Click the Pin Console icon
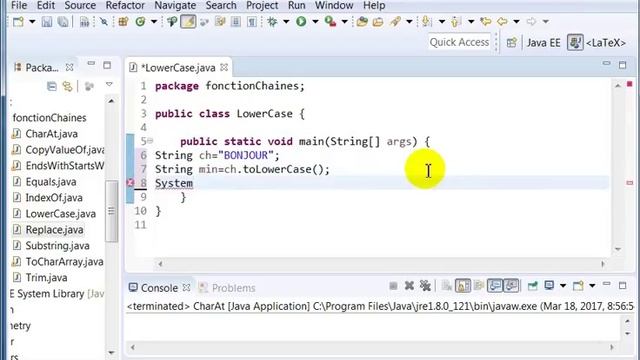This screenshot has width=640, height=360. click(533, 286)
